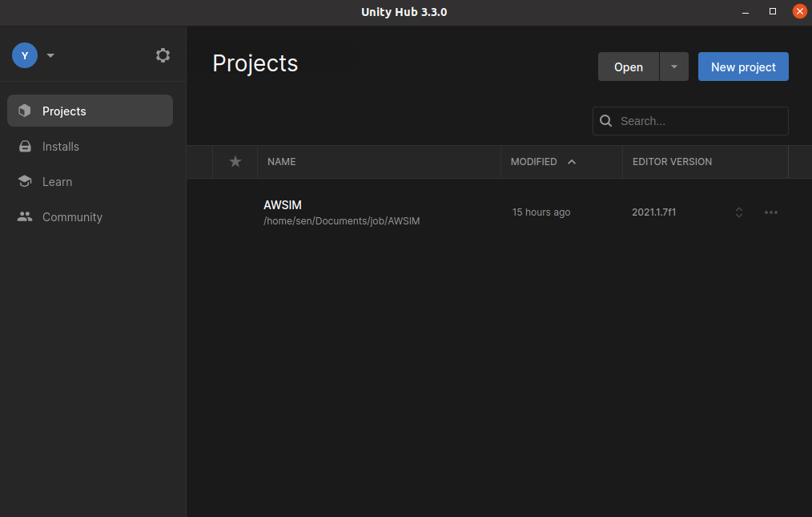Open Unity Hub preferences gear
Screen dimensions: 812x517
pyautogui.click(x=163, y=55)
